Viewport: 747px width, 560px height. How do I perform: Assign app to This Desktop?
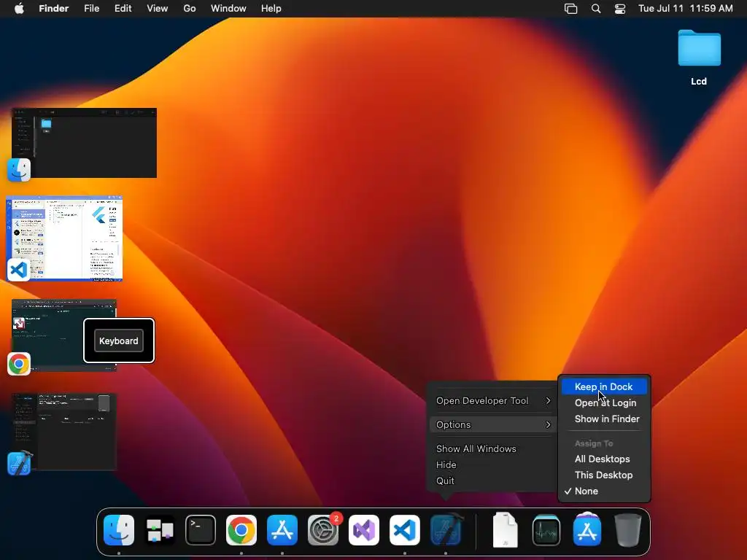pyautogui.click(x=604, y=475)
